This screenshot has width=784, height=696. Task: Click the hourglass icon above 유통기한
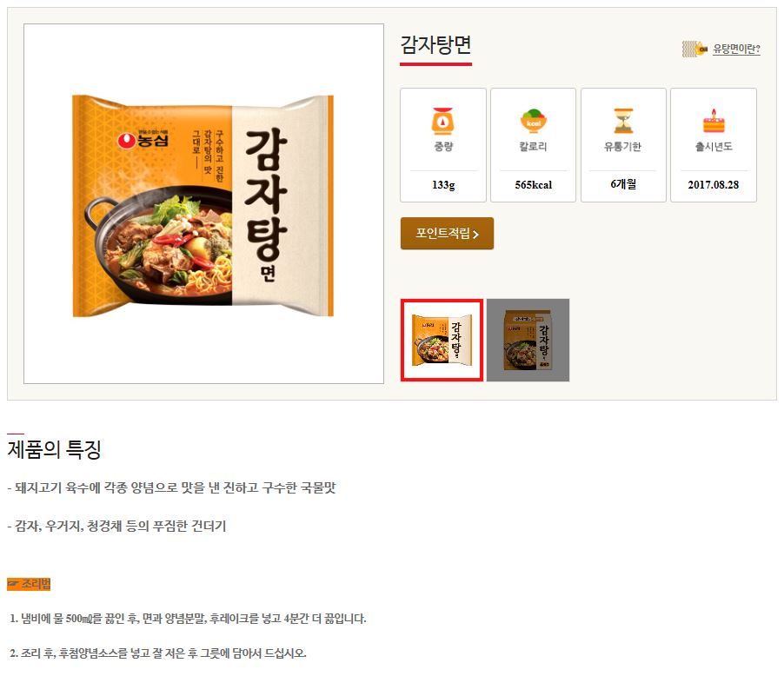(x=623, y=121)
